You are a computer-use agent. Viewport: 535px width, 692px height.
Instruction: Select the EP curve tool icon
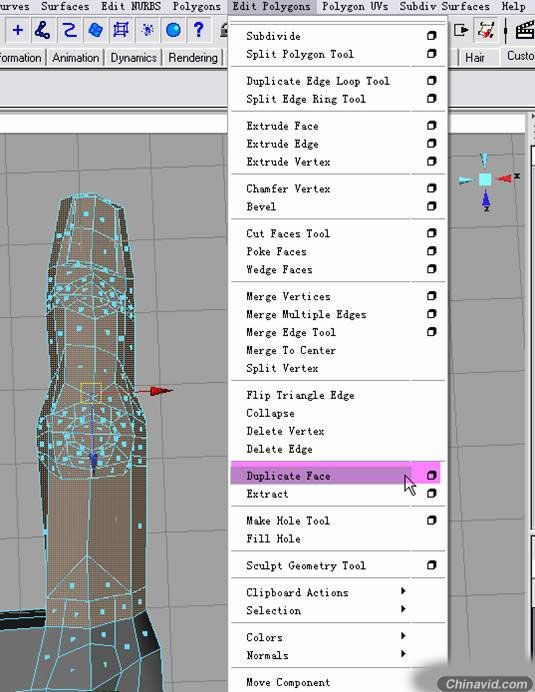(70, 30)
